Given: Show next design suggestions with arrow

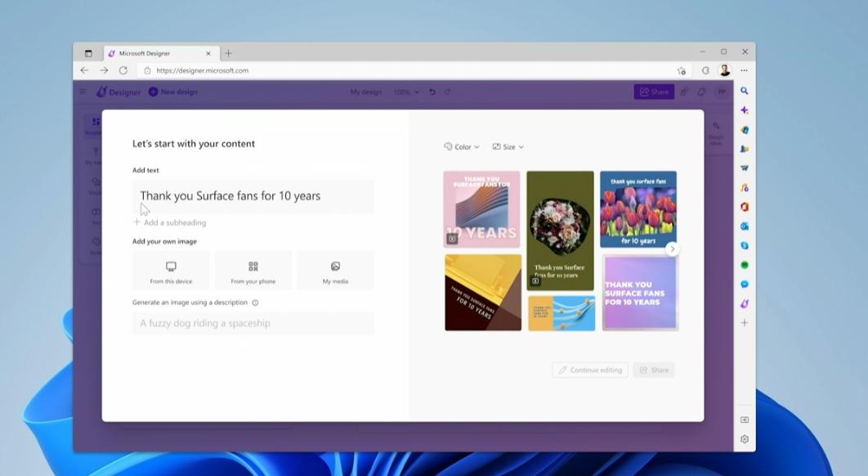Looking at the screenshot, I should [x=672, y=249].
